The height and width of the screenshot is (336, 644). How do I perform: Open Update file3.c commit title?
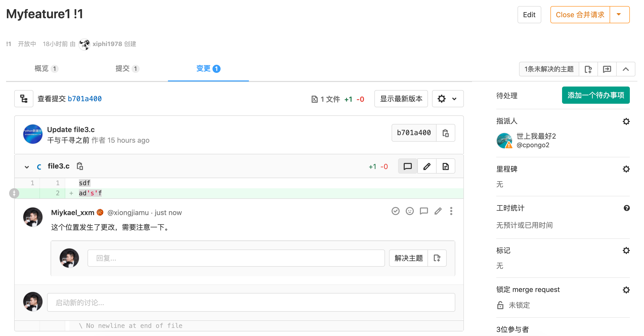(x=71, y=130)
